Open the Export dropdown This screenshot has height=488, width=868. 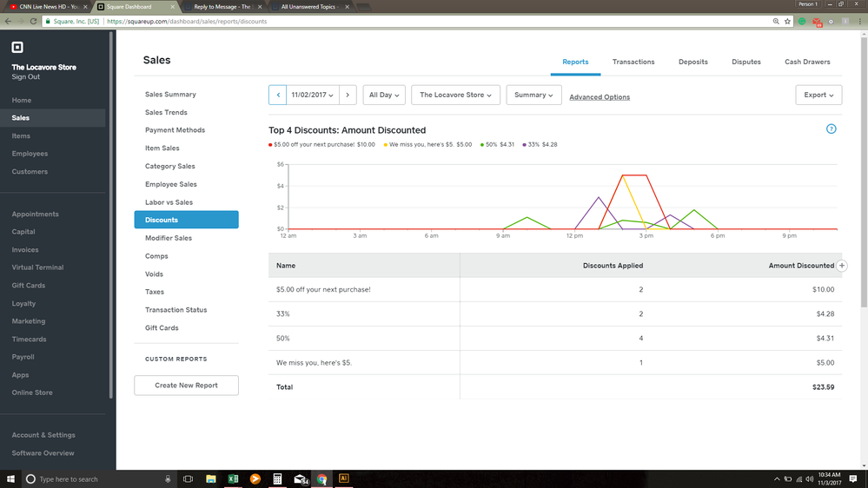[818, 95]
